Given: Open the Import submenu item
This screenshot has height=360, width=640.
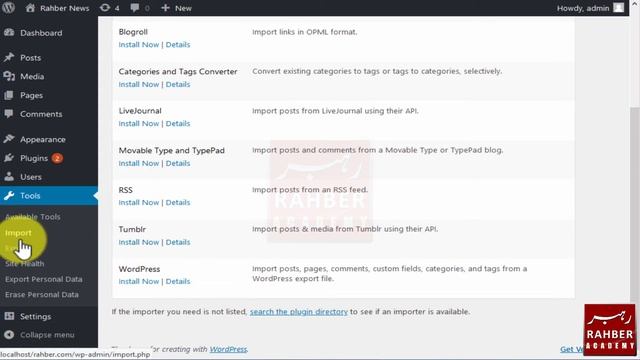Looking at the screenshot, I should tap(18, 233).
